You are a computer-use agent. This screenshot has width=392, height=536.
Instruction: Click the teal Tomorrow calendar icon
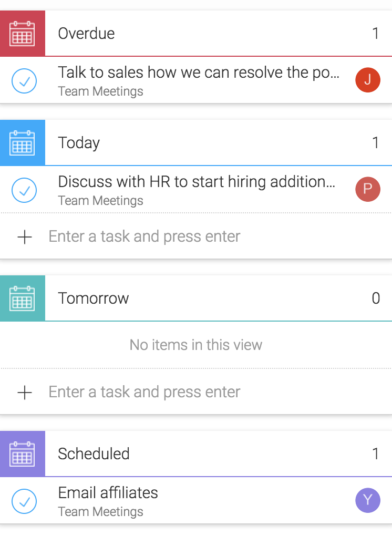[x=23, y=298]
